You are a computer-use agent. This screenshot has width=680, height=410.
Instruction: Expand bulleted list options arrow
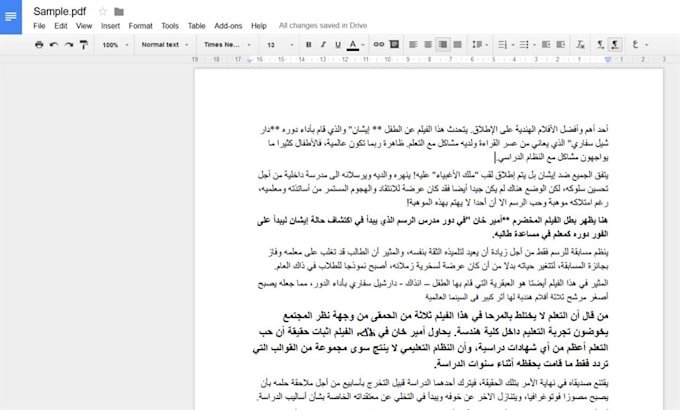[x=534, y=45]
